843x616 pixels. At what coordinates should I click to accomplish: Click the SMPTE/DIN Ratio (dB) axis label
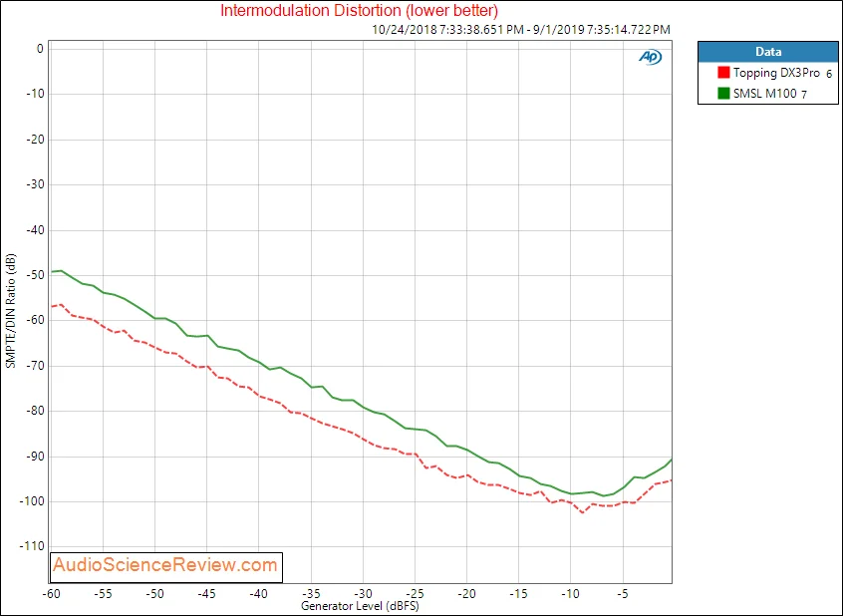pyautogui.click(x=11, y=310)
